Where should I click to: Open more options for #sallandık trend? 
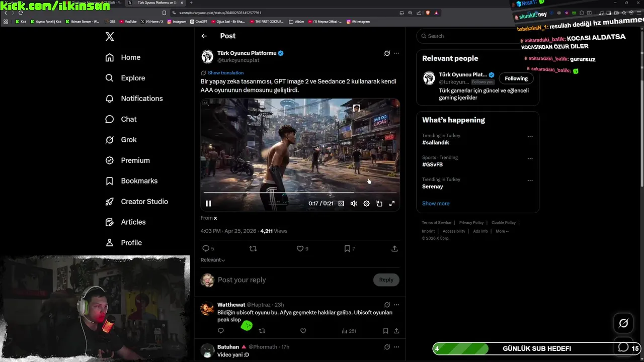[530, 137]
